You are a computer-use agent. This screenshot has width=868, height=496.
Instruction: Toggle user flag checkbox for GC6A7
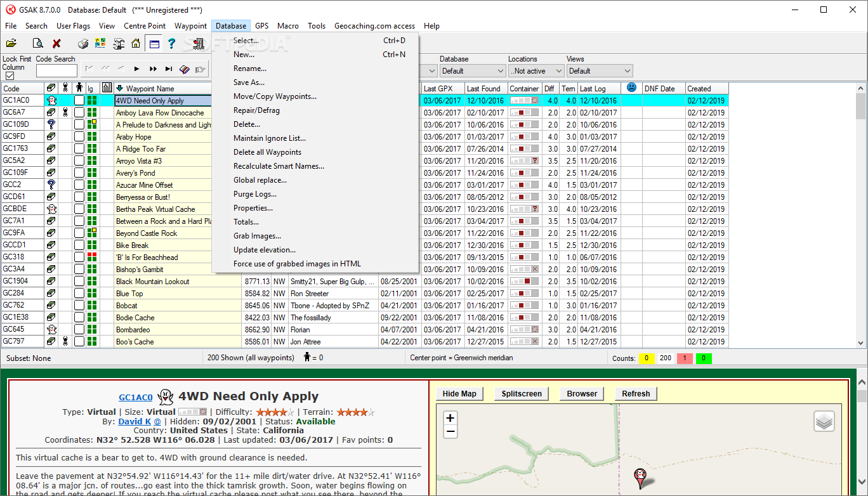coord(79,112)
